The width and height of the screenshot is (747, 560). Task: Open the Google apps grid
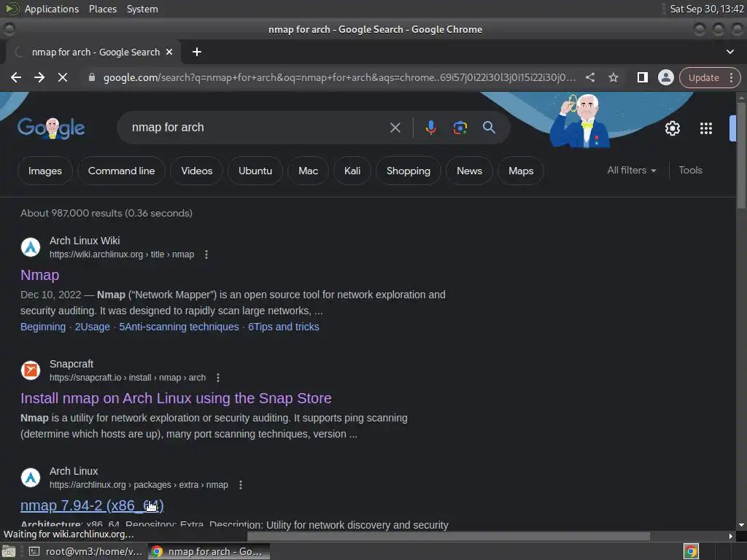(705, 128)
